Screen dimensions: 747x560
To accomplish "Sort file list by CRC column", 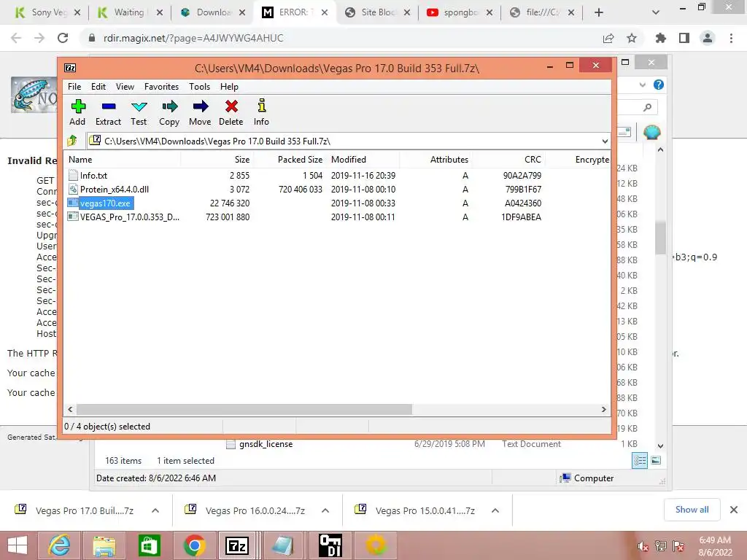I will tap(508, 160).
